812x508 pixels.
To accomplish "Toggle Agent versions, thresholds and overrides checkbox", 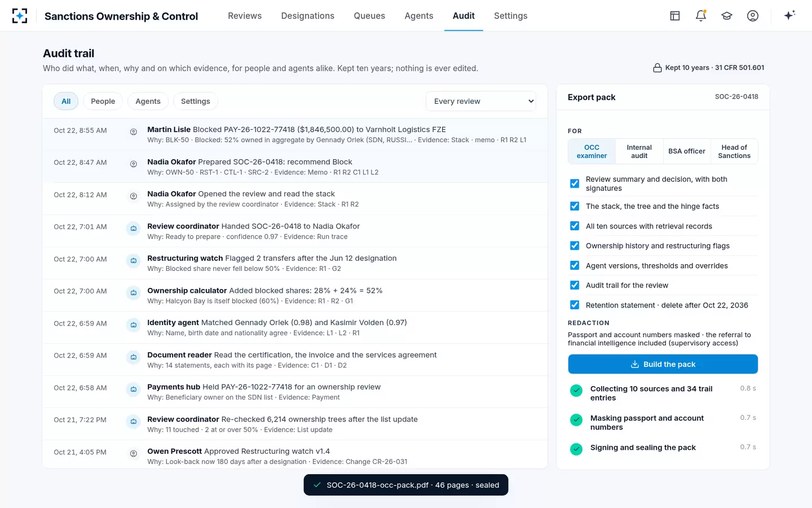I will point(575,265).
